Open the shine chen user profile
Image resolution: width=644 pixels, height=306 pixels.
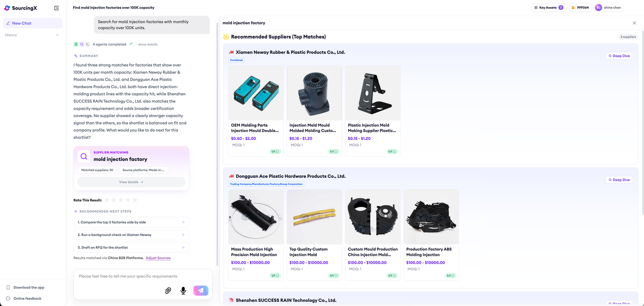608,8
